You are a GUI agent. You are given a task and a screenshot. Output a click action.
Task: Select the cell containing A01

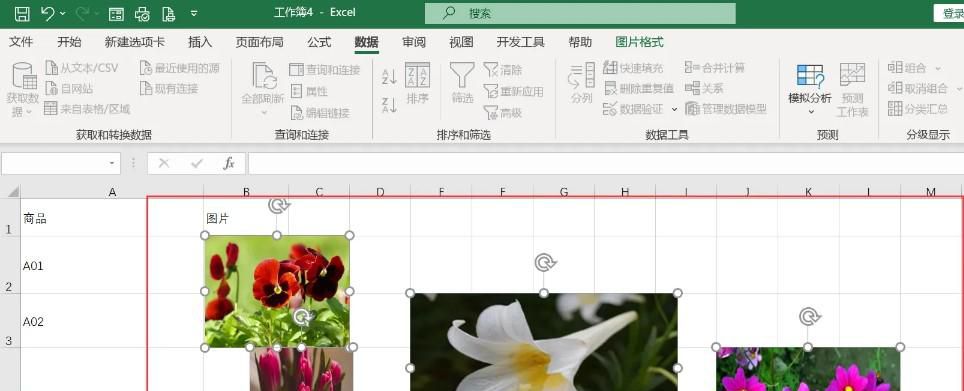click(113, 265)
